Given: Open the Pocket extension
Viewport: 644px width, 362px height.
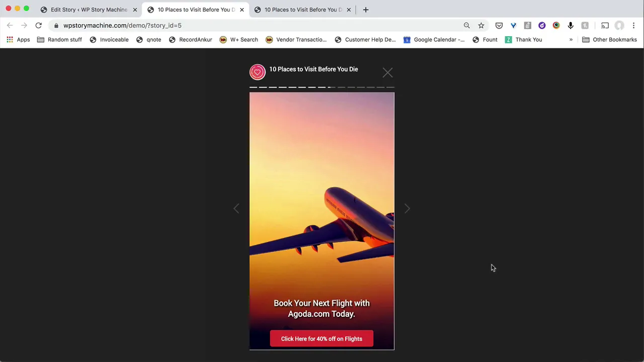Looking at the screenshot, I should [499, 25].
